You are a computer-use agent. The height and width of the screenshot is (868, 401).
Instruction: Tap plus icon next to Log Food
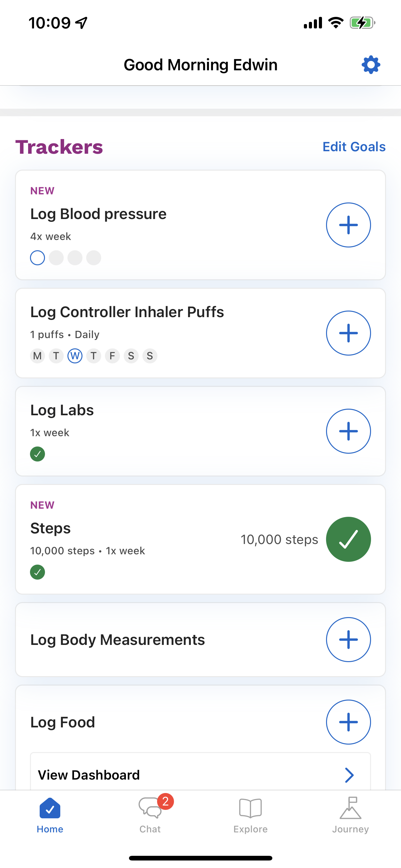348,722
